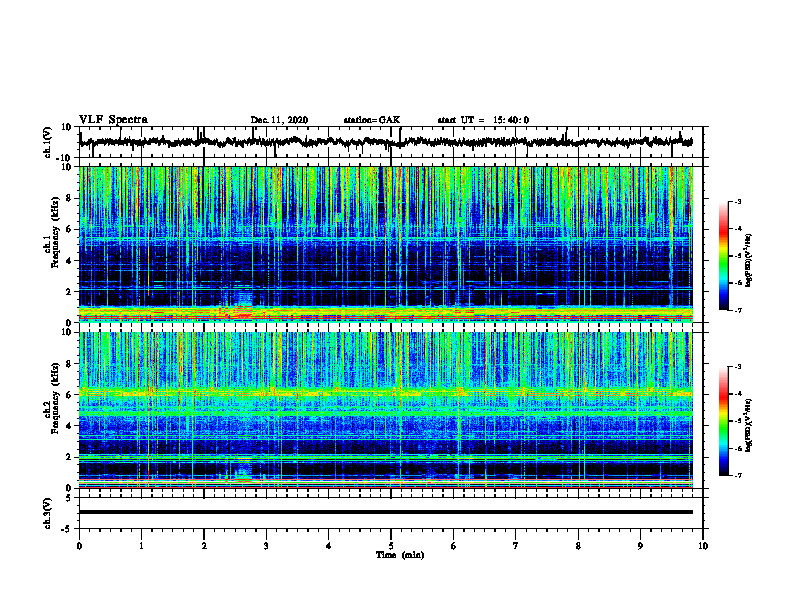Click the "ch.3(V)" axis label
This screenshot has height=612, width=792.
coord(47,513)
